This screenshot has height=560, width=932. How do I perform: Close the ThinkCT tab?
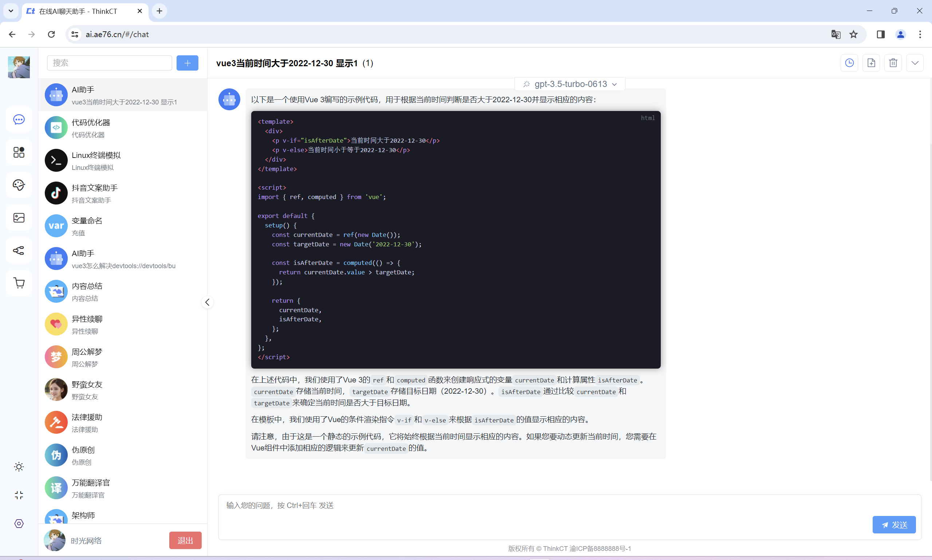click(x=140, y=11)
